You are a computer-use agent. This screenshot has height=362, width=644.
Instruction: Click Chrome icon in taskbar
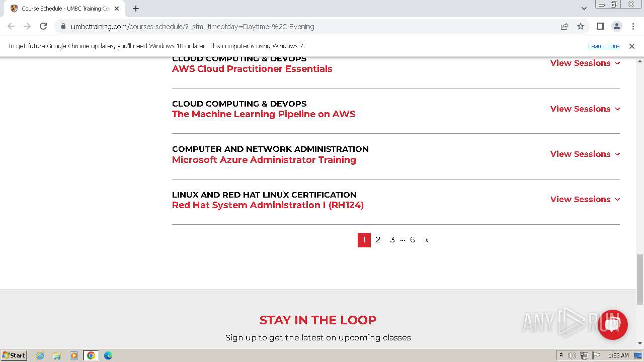91,355
